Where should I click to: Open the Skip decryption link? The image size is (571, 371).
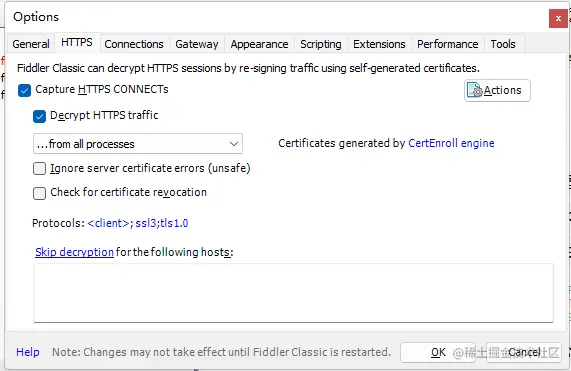click(74, 252)
